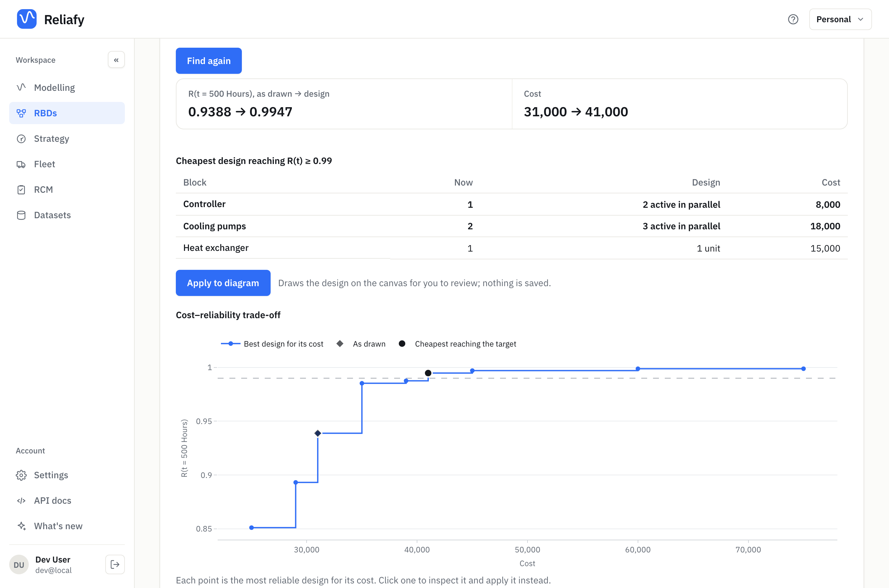Inspect the chart point at cost 35,000
The height and width of the screenshot is (588, 889).
tap(362, 383)
